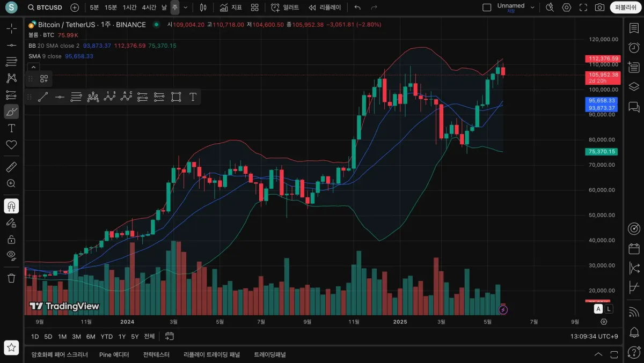Pick the Measure ruler tool
This screenshot has height=363, width=644.
pyautogui.click(x=11, y=167)
